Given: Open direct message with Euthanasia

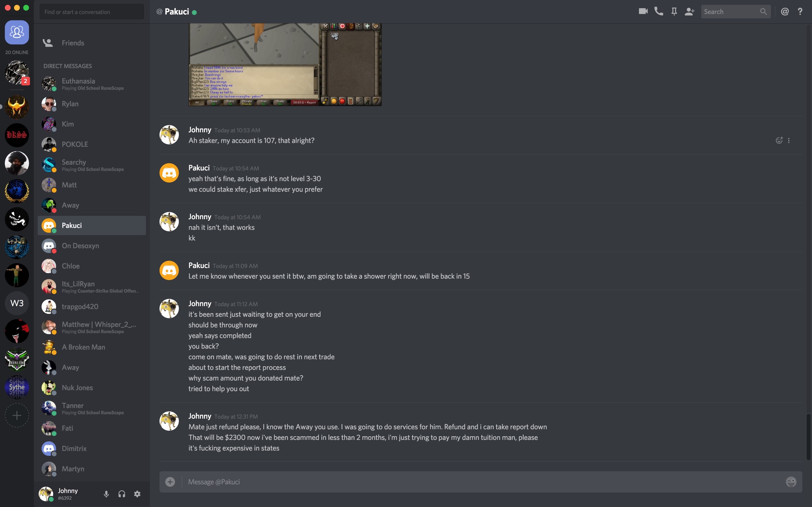Looking at the screenshot, I should click(92, 84).
